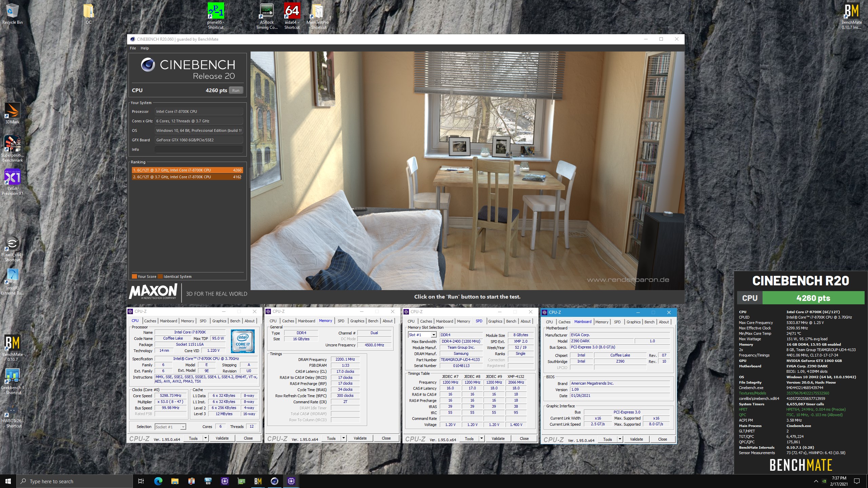Open the HWBOT x265 shortcut icon
Screen dimensions: 868x488
coord(12,415)
